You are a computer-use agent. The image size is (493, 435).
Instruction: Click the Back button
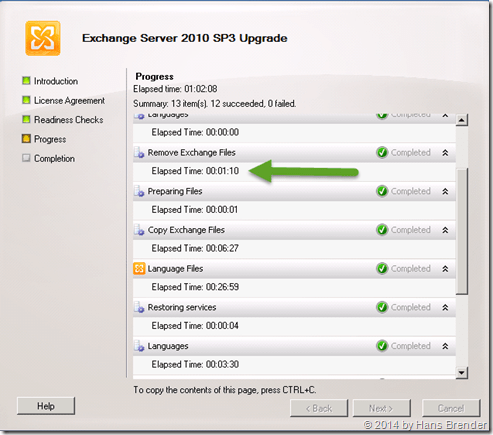click(x=319, y=408)
